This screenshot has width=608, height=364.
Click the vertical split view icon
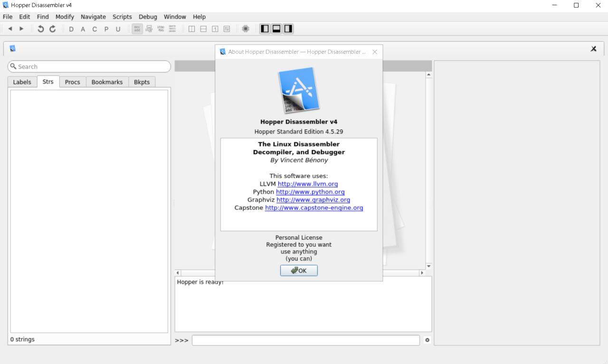point(192,29)
